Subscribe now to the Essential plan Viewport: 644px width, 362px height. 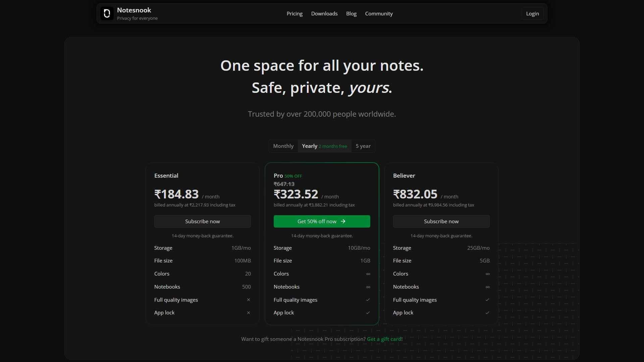point(203,221)
